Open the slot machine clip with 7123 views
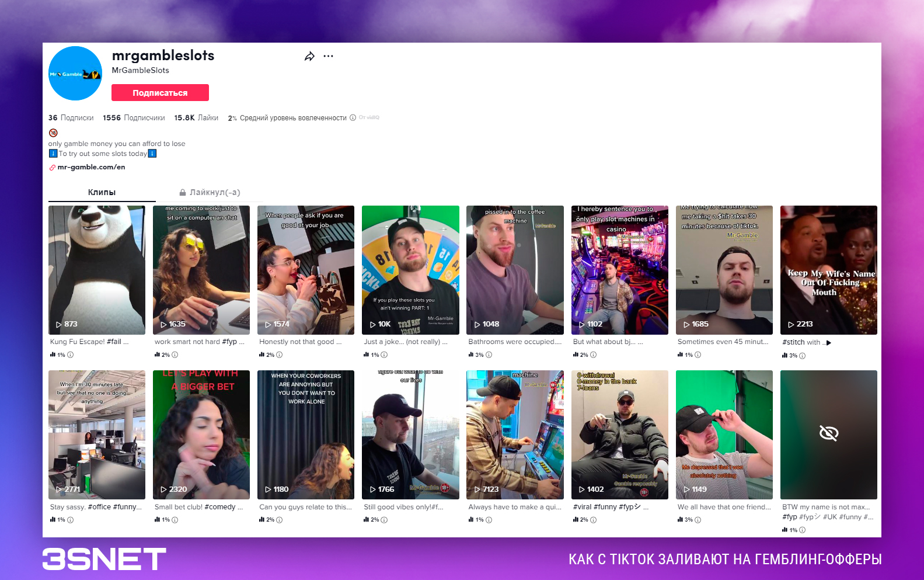 (x=515, y=435)
